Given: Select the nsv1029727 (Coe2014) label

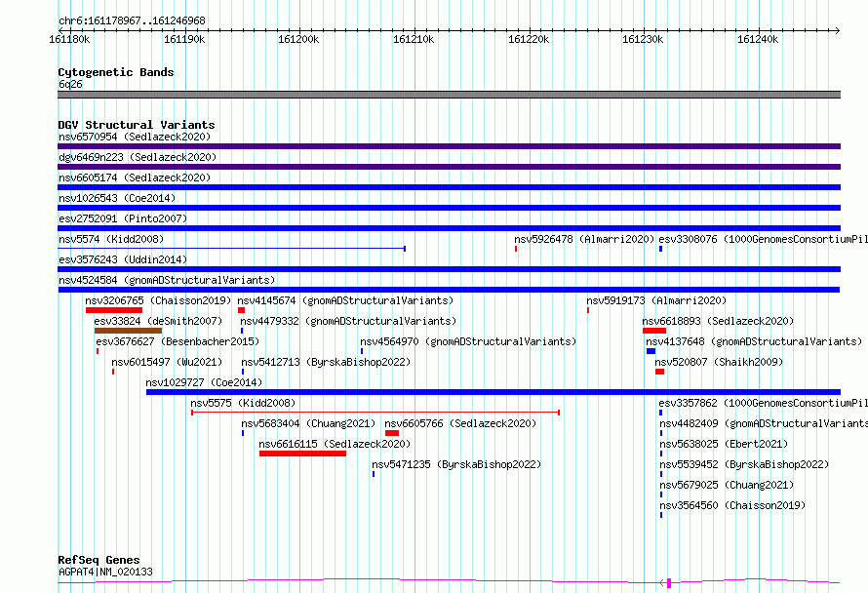Looking at the screenshot, I should click(204, 382).
